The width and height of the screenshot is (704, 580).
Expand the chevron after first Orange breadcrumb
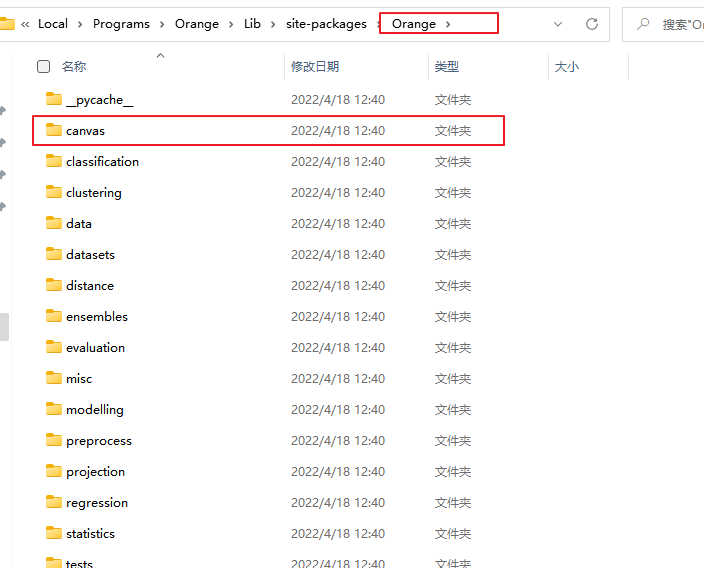pyautogui.click(x=231, y=24)
